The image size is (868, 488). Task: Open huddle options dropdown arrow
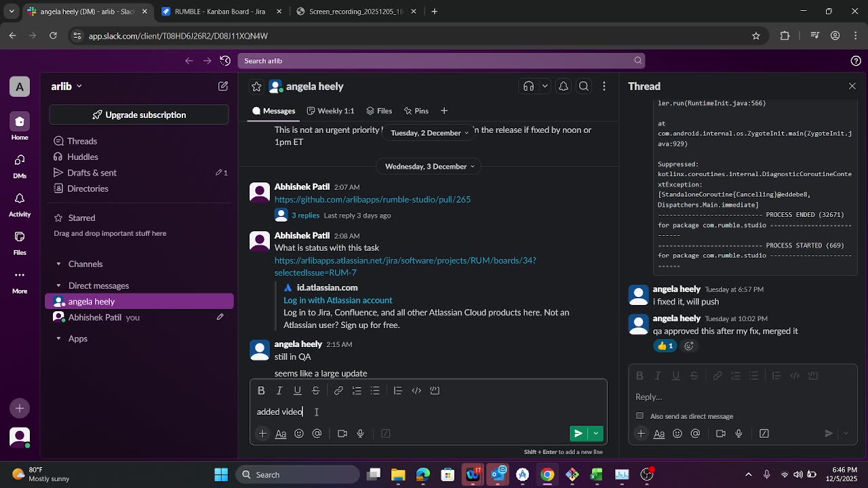[x=545, y=86]
